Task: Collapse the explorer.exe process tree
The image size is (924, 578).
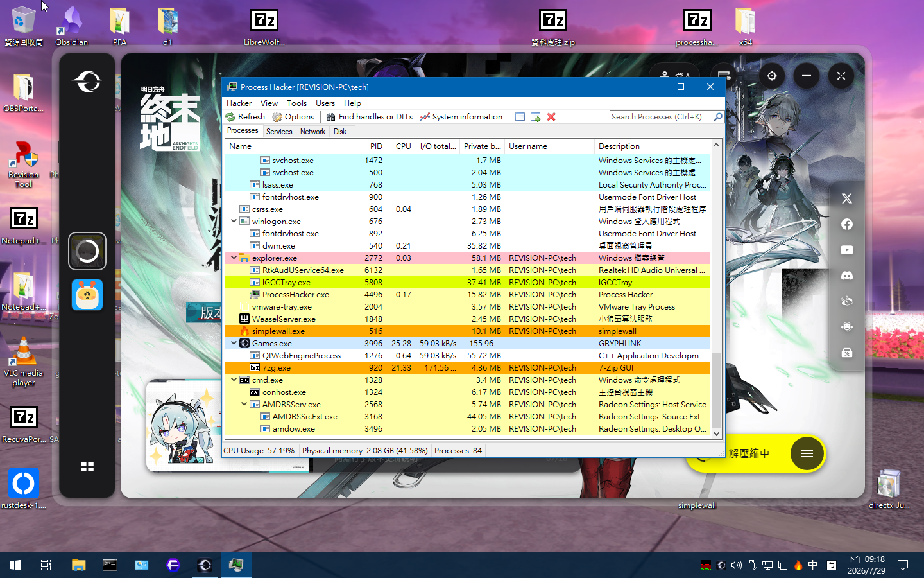Action: 234,258
